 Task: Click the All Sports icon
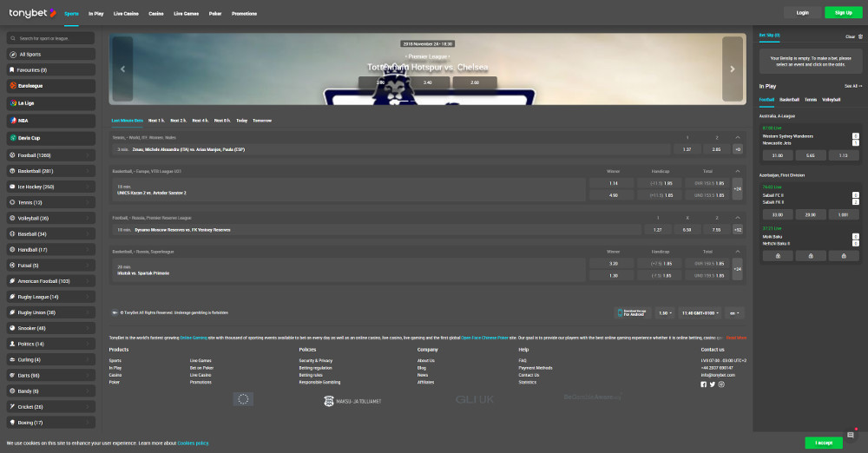13,55
